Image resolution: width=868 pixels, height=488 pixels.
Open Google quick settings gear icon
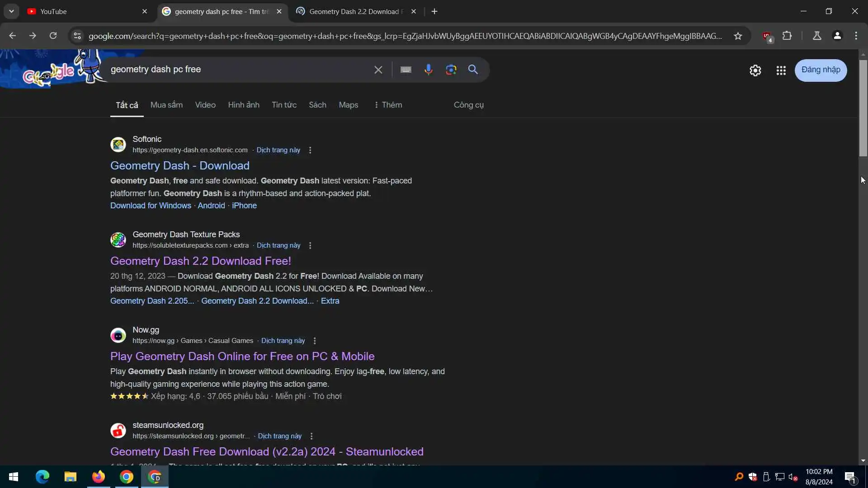(755, 70)
